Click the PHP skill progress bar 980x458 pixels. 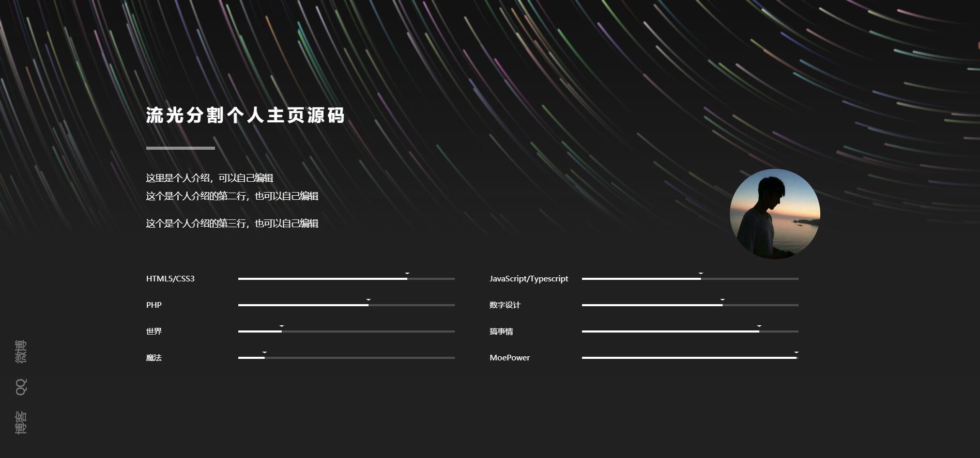click(x=346, y=305)
